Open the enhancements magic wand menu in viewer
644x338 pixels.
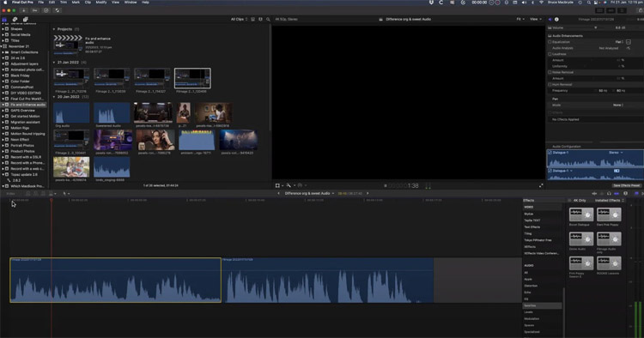tap(289, 185)
